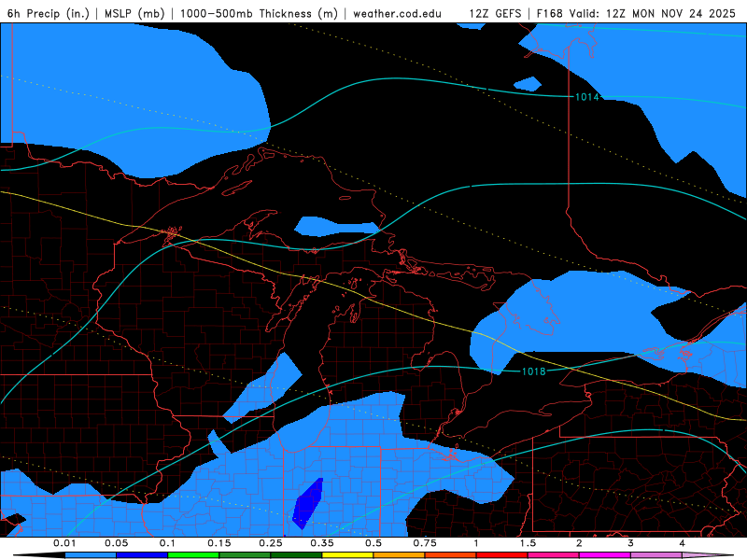The width and height of the screenshot is (747, 560).
Task: Select the bright green 0.1–0.15 legend swatch
Action: pyautogui.click(x=193, y=555)
